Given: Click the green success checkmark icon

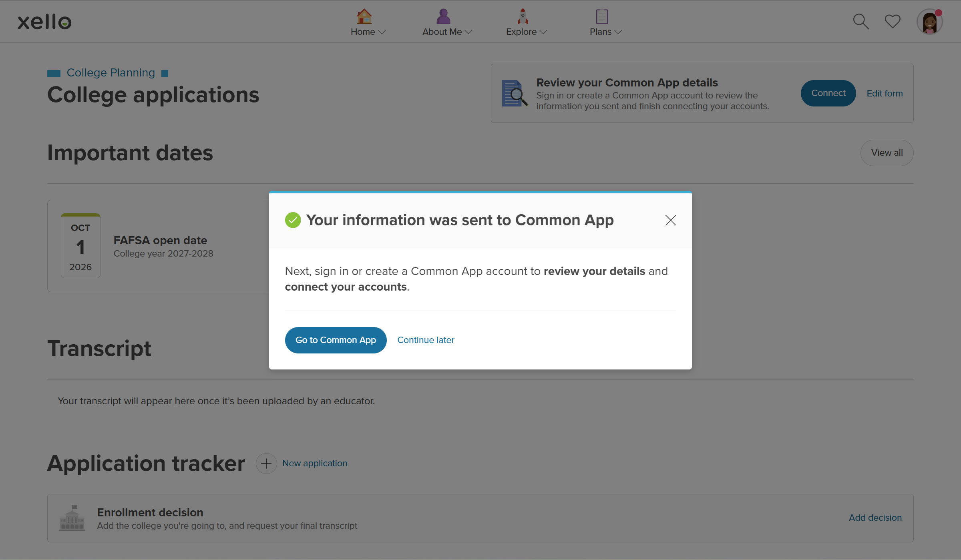Looking at the screenshot, I should pos(293,220).
